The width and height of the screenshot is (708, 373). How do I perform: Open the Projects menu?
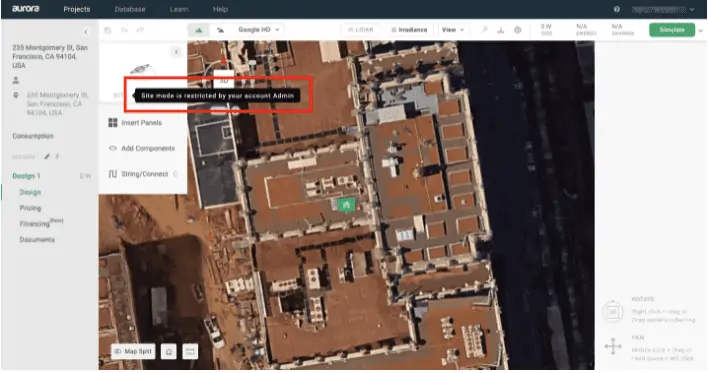pos(77,9)
